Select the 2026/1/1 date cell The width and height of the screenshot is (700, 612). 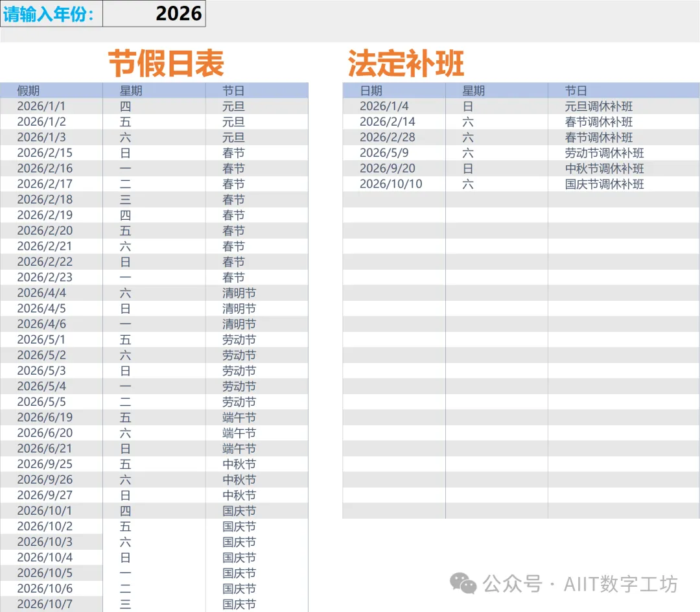click(41, 106)
